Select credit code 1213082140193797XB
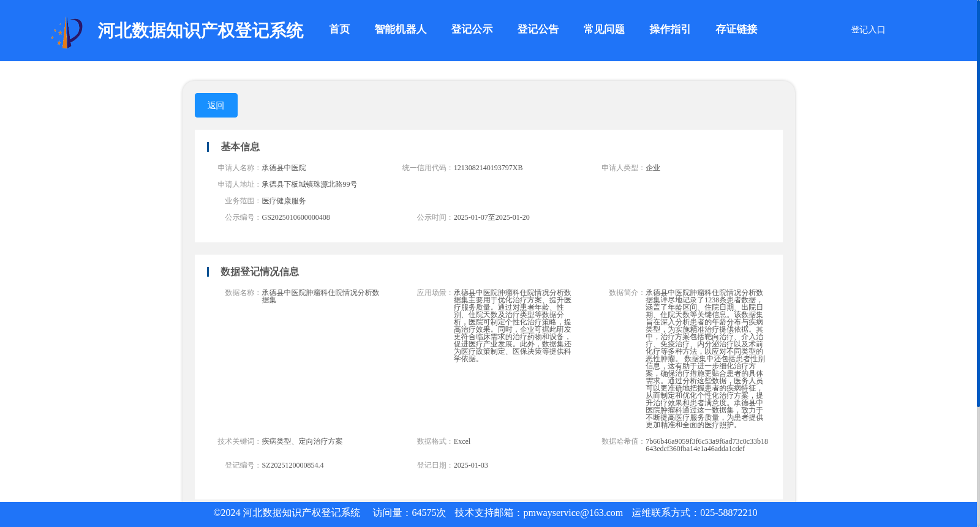This screenshot has width=980, height=527. pyautogui.click(x=488, y=168)
